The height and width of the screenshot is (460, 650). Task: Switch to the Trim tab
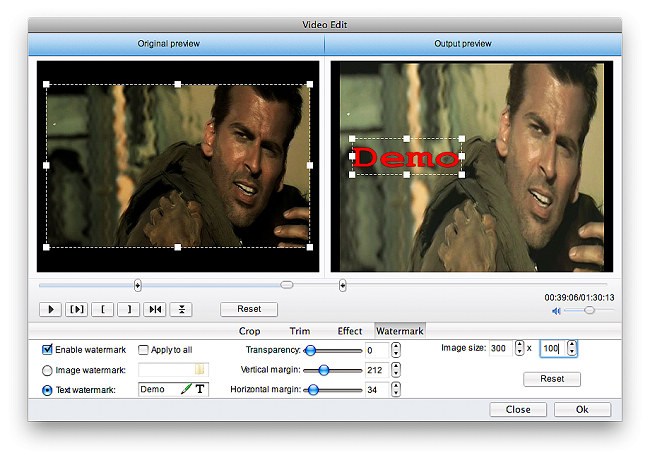300,331
